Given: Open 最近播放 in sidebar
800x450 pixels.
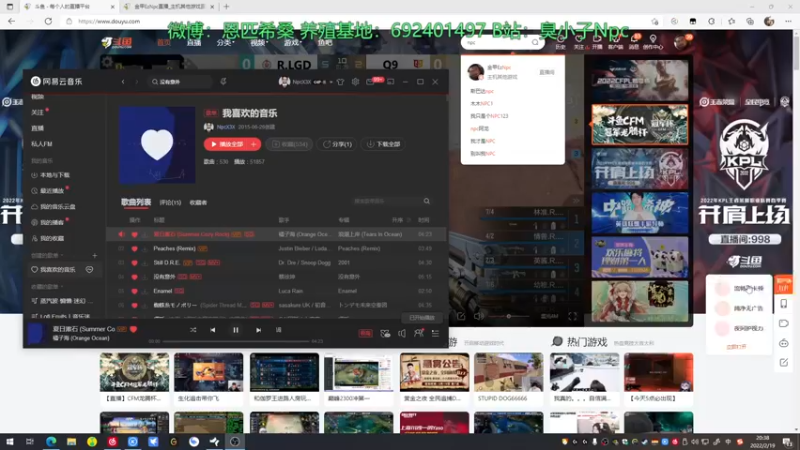Looking at the screenshot, I should pyautogui.click(x=48, y=191).
